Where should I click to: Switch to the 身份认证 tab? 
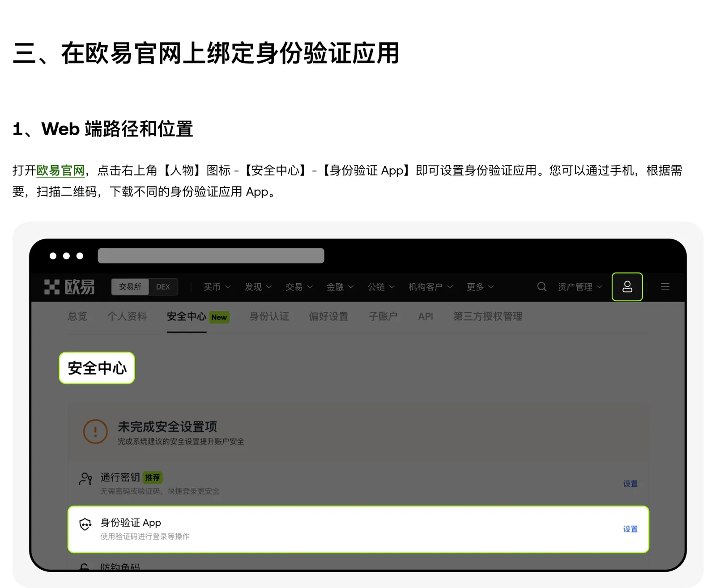tap(269, 316)
